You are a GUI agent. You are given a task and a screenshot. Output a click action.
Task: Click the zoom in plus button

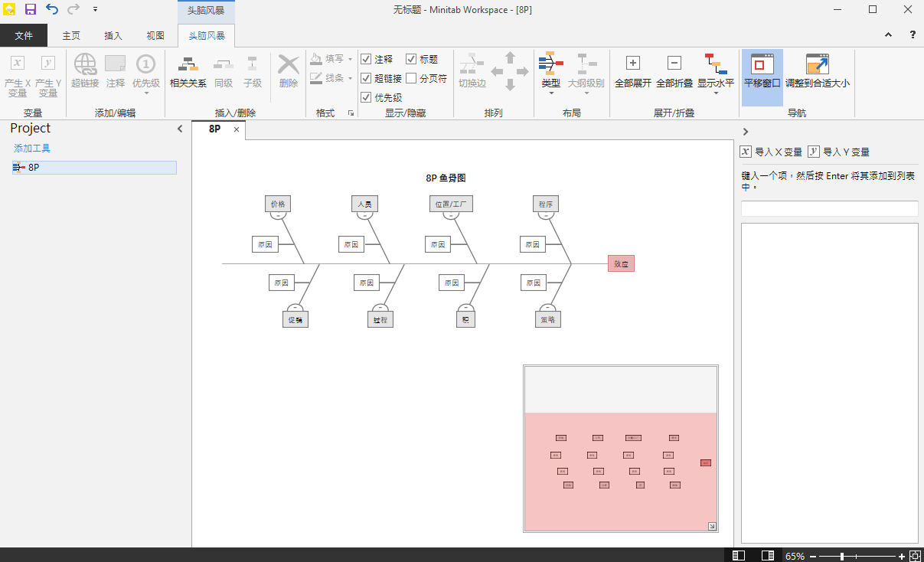pos(902,556)
